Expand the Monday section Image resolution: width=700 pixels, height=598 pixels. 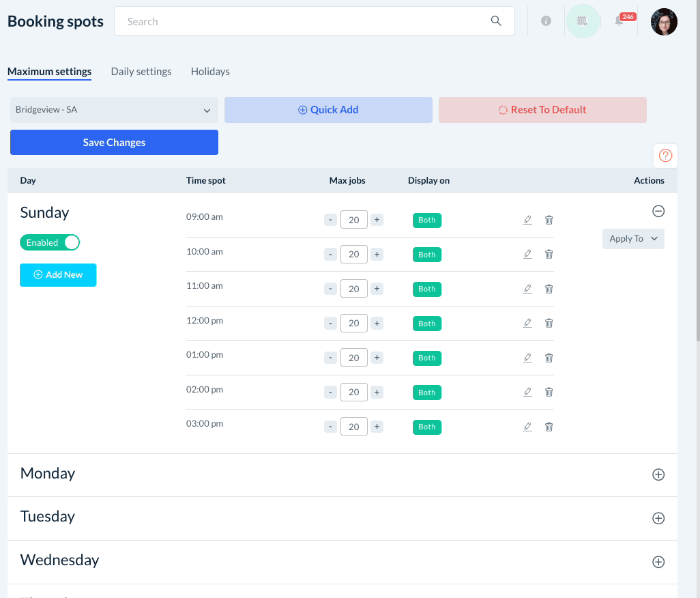coord(658,474)
